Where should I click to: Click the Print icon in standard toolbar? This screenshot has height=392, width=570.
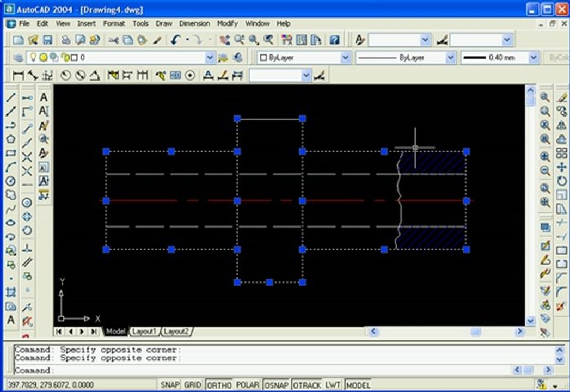(x=66, y=40)
